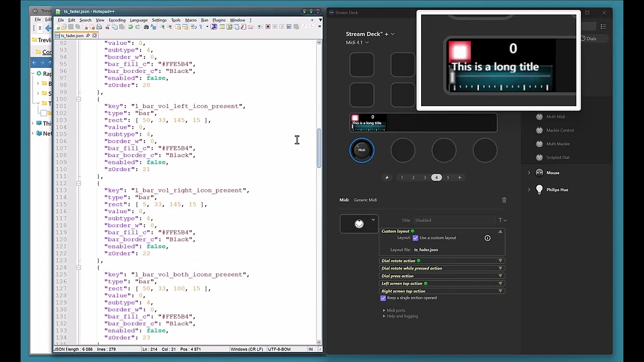
Task: Open the Settings menu in Notepad++
Action: [159, 20]
